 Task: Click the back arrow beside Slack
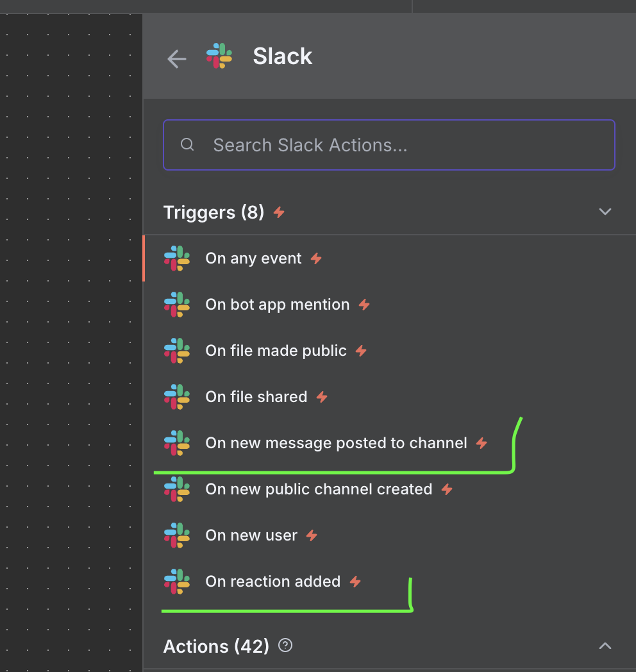176,59
